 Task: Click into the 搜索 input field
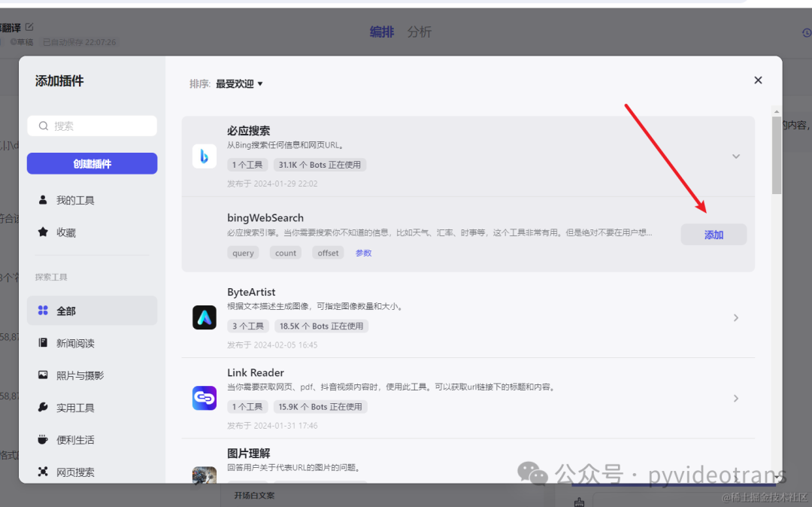92,126
